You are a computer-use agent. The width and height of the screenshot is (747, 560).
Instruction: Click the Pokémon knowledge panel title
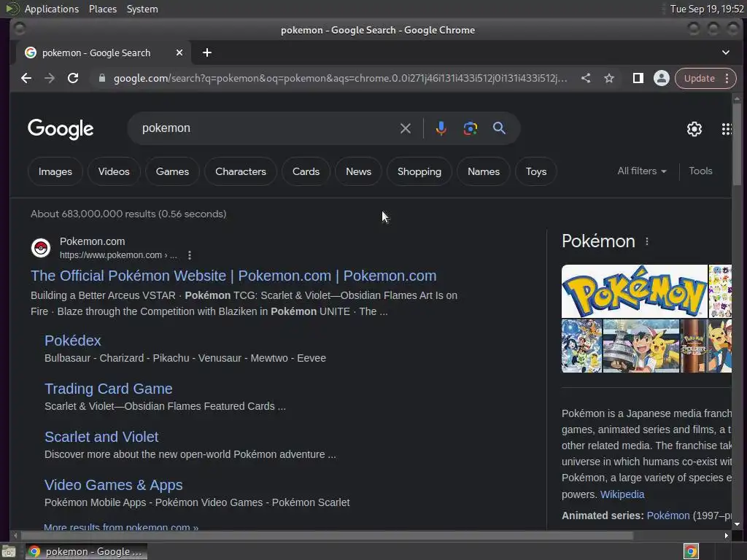pos(598,241)
